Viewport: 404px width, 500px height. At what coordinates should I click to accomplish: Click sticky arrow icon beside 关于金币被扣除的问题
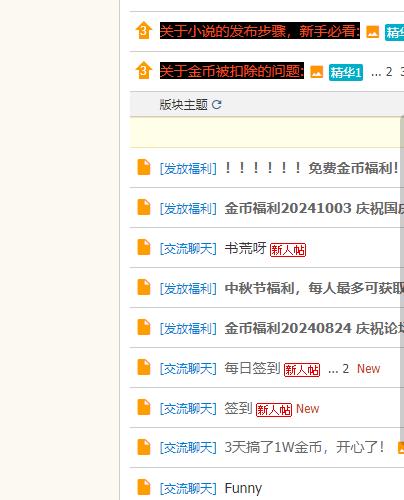pos(144,70)
